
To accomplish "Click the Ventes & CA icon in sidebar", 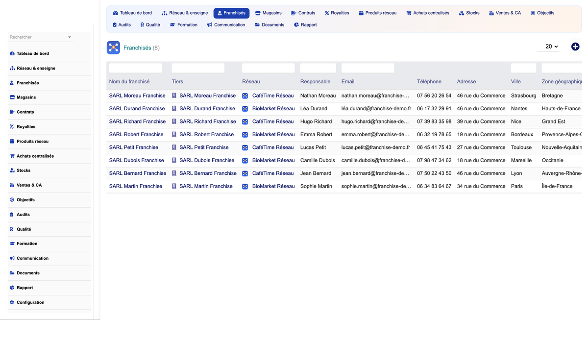I will click(12, 185).
